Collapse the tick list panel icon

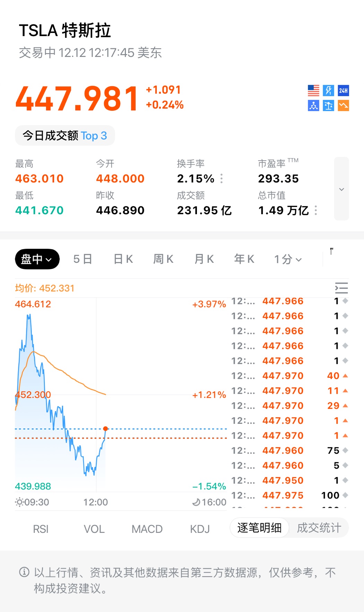coord(341,288)
